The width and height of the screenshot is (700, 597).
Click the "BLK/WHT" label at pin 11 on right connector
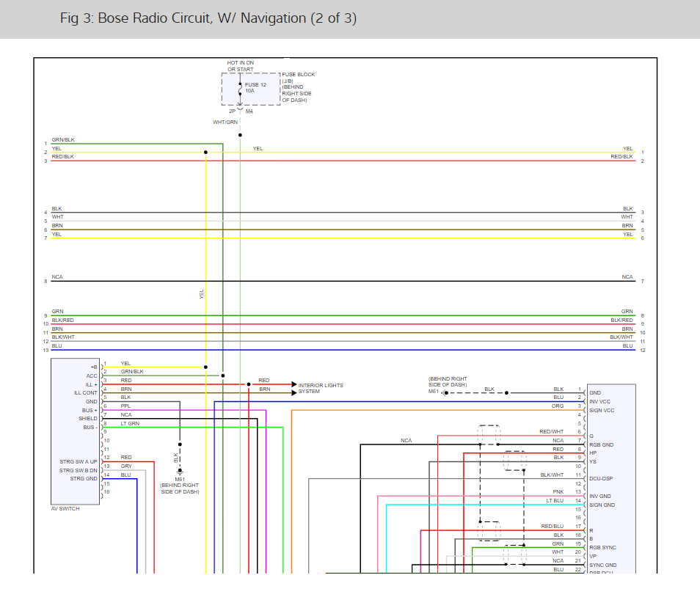click(552, 475)
